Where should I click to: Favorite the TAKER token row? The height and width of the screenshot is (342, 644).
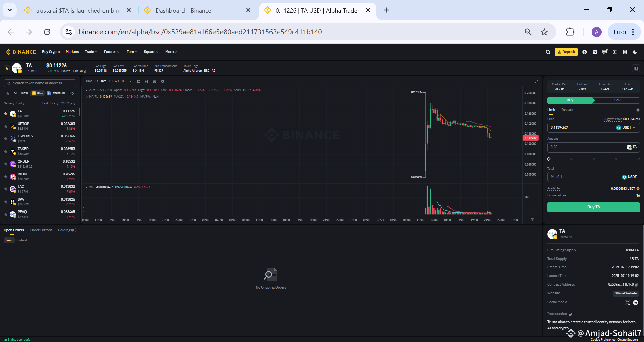6,152
